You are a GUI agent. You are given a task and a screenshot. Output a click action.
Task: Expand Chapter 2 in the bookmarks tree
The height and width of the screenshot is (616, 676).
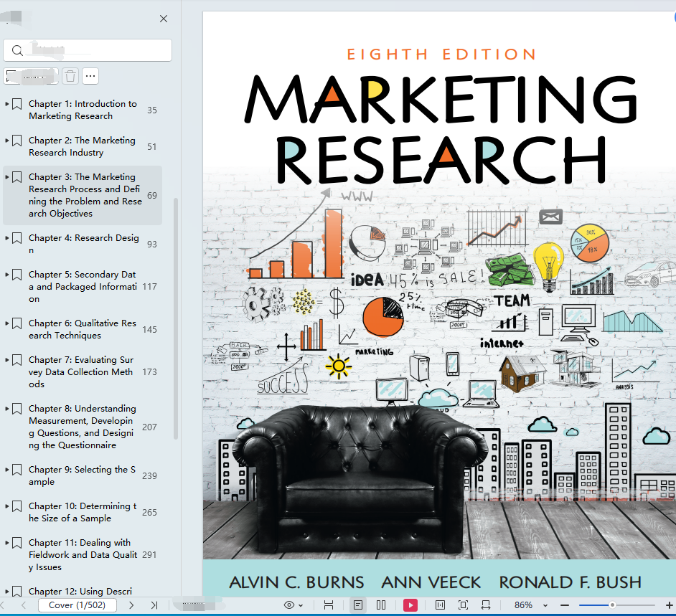(7, 141)
